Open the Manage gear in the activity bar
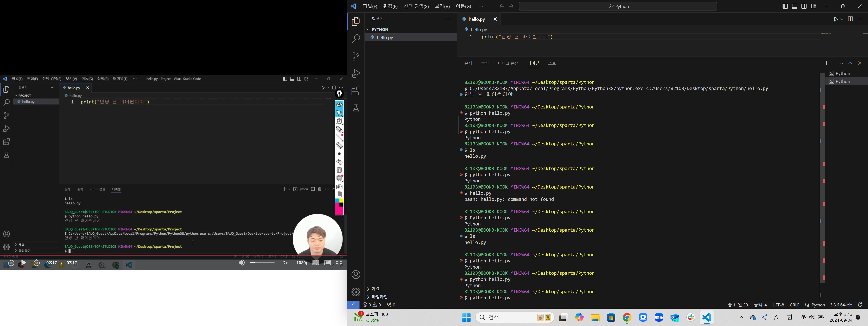Image resolution: width=868 pixels, height=326 pixels. pyautogui.click(x=356, y=292)
